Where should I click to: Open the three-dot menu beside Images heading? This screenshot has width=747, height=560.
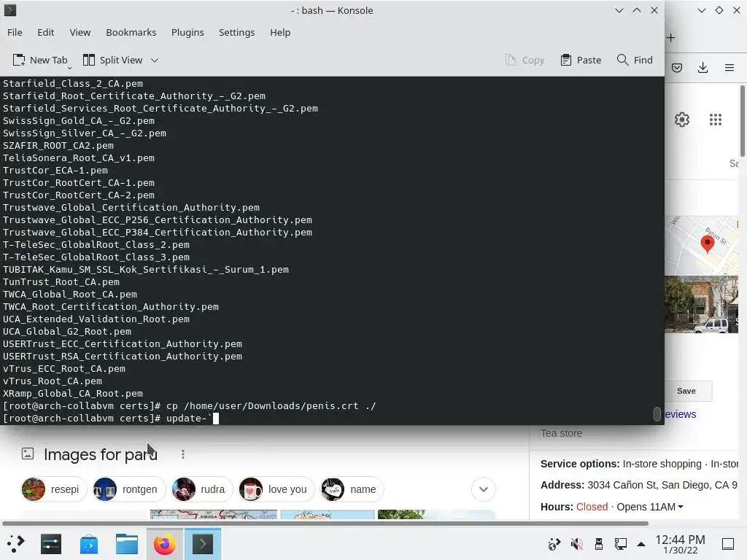(183, 454)
